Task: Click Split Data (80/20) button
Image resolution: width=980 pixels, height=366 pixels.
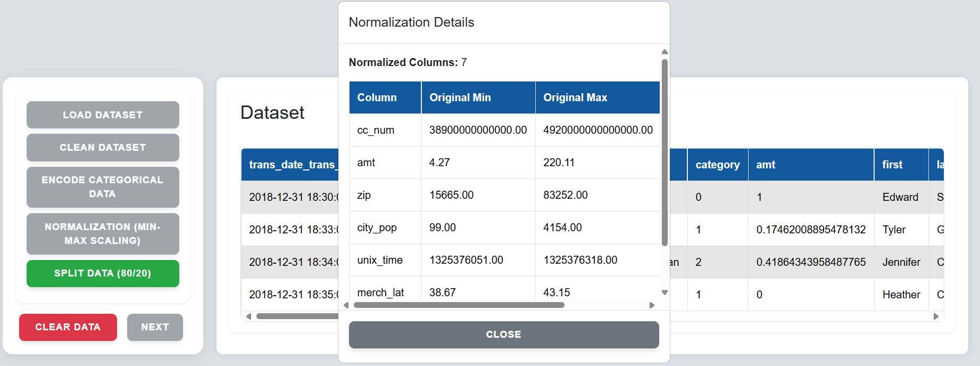Action: (103, 273)
